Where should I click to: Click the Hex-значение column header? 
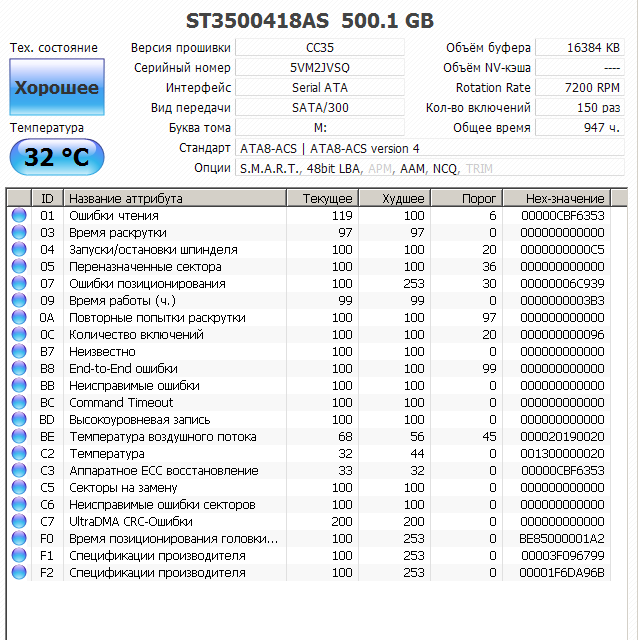pyautogui.click(x=557, y=198)
